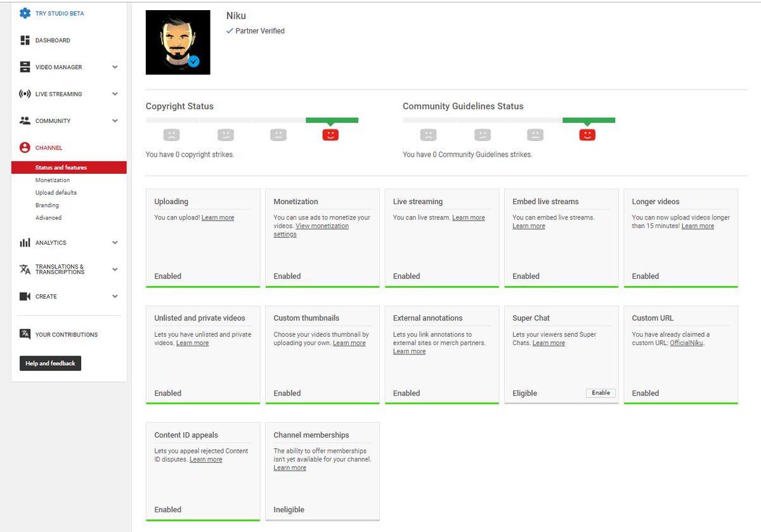Click the Your Contributions icon
The width and height of the screenshot is (761, 532).
[25, 334]
